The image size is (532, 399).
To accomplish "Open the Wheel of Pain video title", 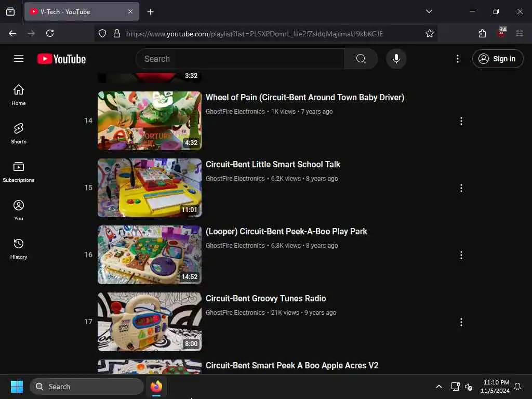I will [305, 97].
